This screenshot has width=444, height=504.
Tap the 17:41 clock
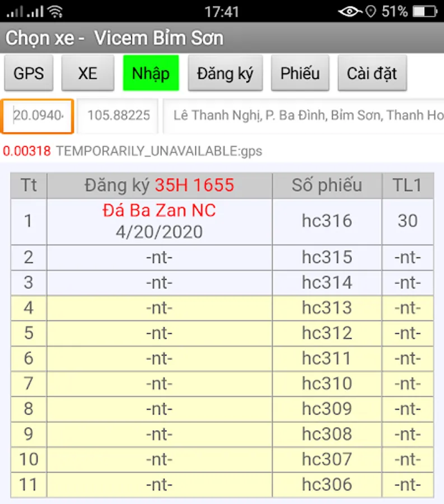coord(222,12)
